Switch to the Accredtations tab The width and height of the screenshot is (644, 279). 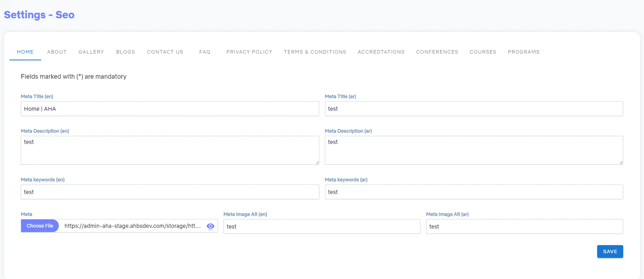(381, 52)
